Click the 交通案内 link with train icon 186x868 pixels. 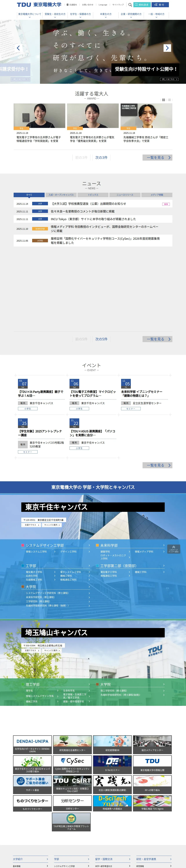coord(72,5)
